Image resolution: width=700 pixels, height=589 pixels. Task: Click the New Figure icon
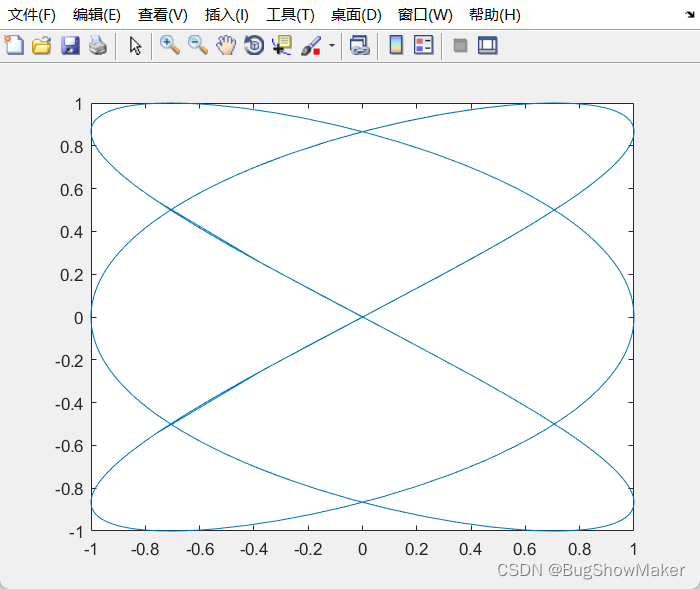[x=14, y=45]
